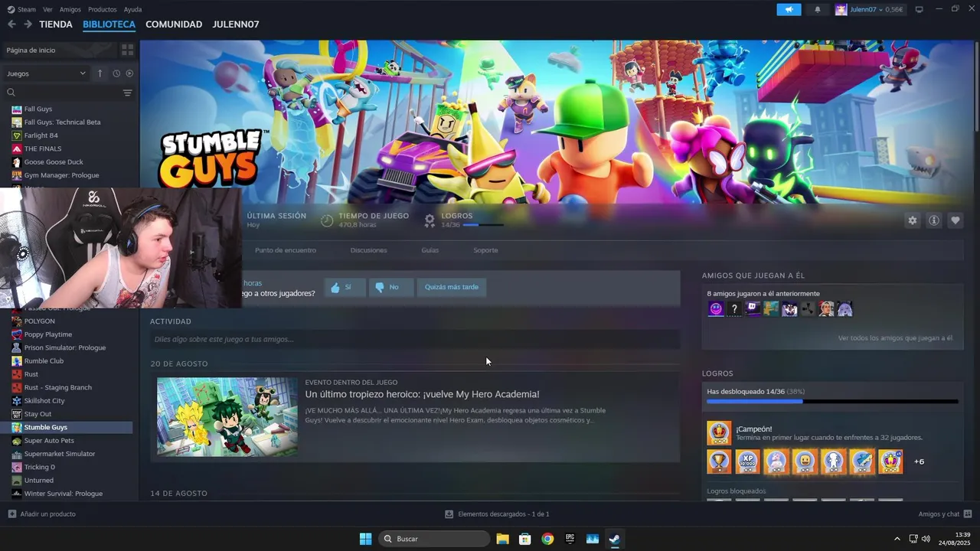Click the No thumbs-down button
The width and height of the screenshot is (980, 551).
coord(391,287)
